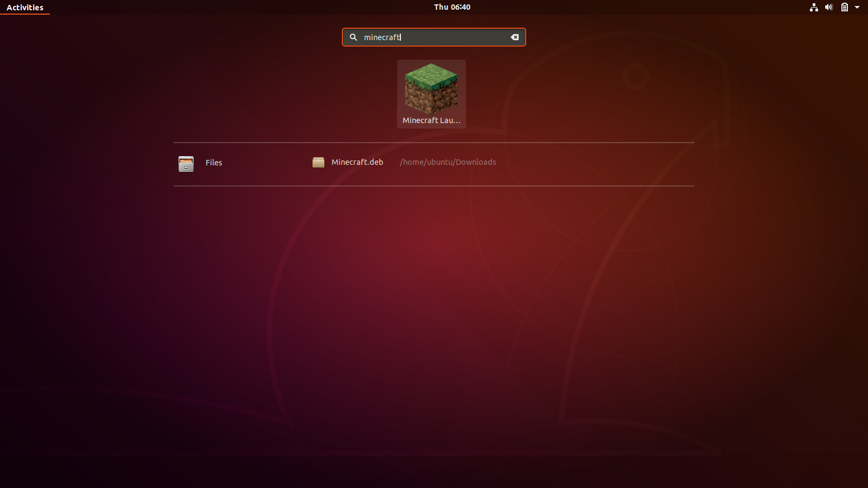Click the Minecraft.deb filename text
This screenshot has width=868, height=488.
point(358,162)
